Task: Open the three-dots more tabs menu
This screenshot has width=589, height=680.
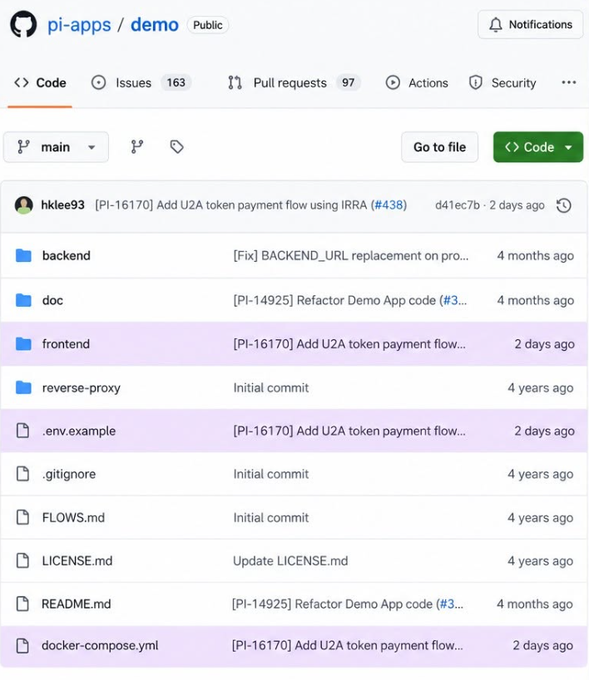Action: [569, 82]
